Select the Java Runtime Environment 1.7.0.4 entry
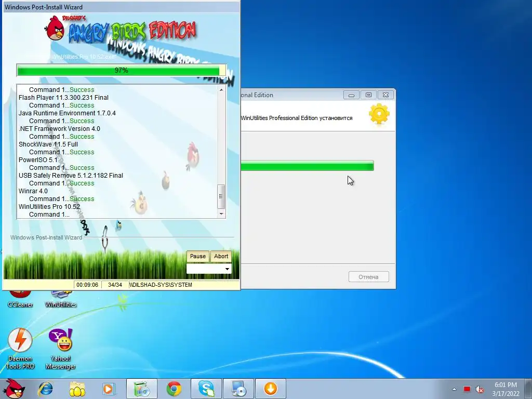The height and width of the screenshot is (399, 532). click(x=67, y=113)
